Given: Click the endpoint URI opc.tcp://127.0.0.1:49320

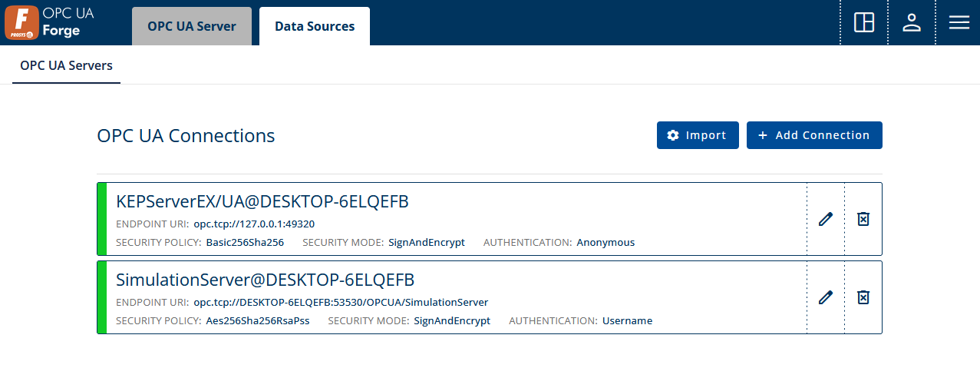Looking at the screenshot, I should [254, 224].
